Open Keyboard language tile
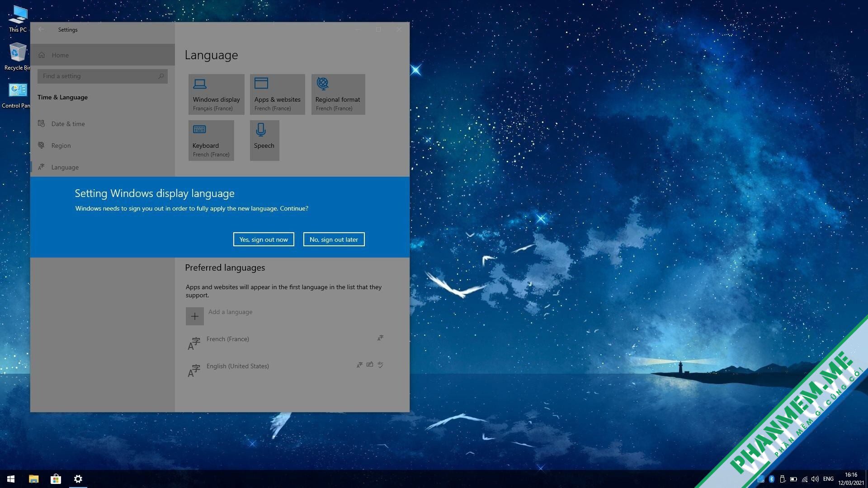This screenshot has height=488, width=868. [x=211, y=141]
